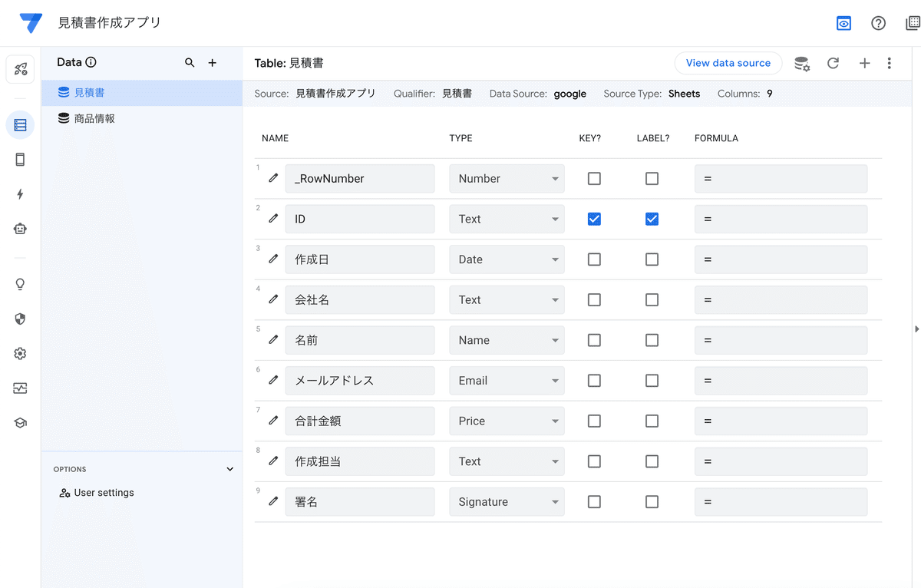The image size is (921, 588).
Task: Edit the 作成担当 column pencil icon
Action: pos(273,461)
